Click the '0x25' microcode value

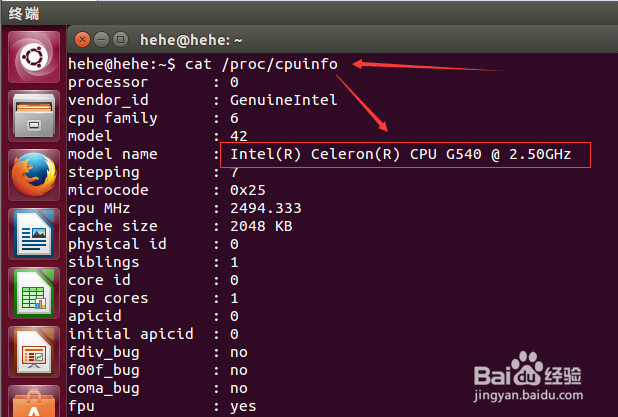248,190
